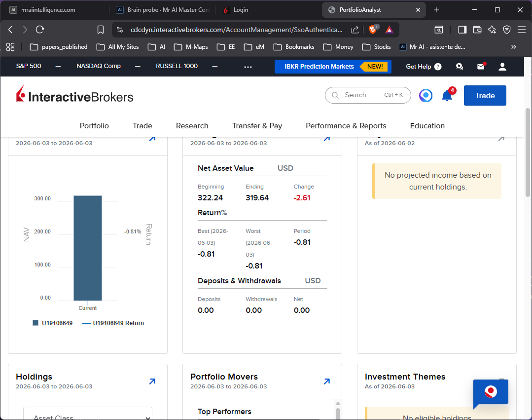Open the floating chat support widget
Image resolution: width=532 pixels, height=420 pixels.
(491, 393)
